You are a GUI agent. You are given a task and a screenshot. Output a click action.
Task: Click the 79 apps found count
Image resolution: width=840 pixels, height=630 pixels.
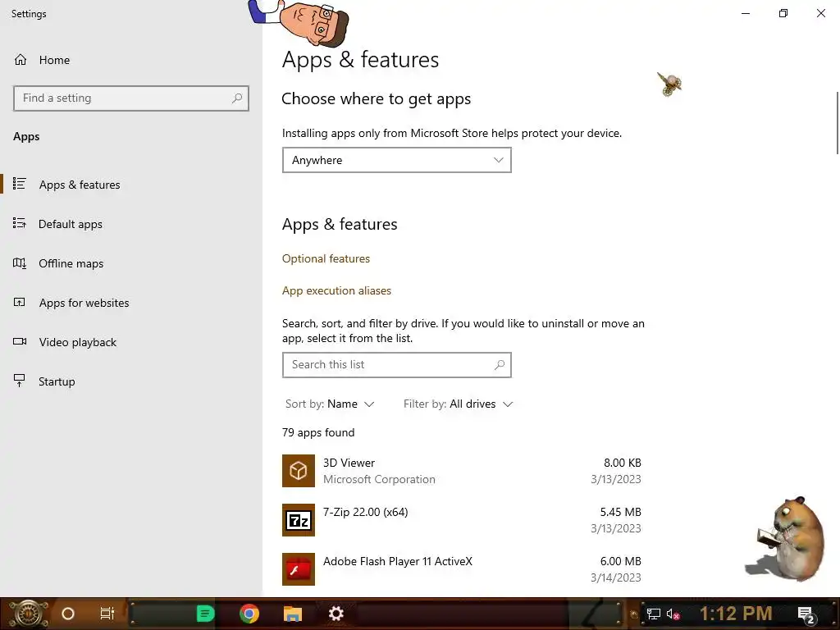(318, 432)
